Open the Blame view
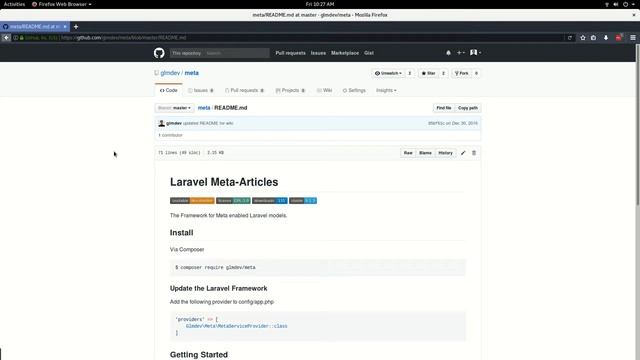640x360 pixels. (x=425, y=153)
